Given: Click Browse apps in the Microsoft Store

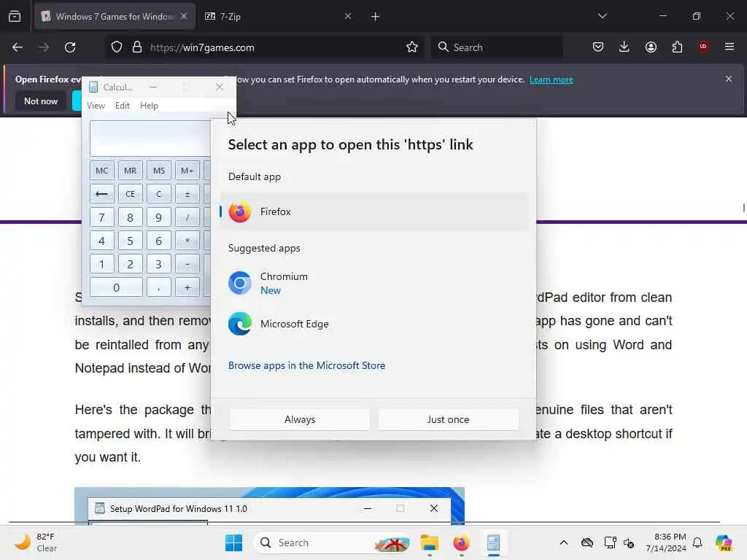Looking at the screenshot, I should (x=307, y=365).
